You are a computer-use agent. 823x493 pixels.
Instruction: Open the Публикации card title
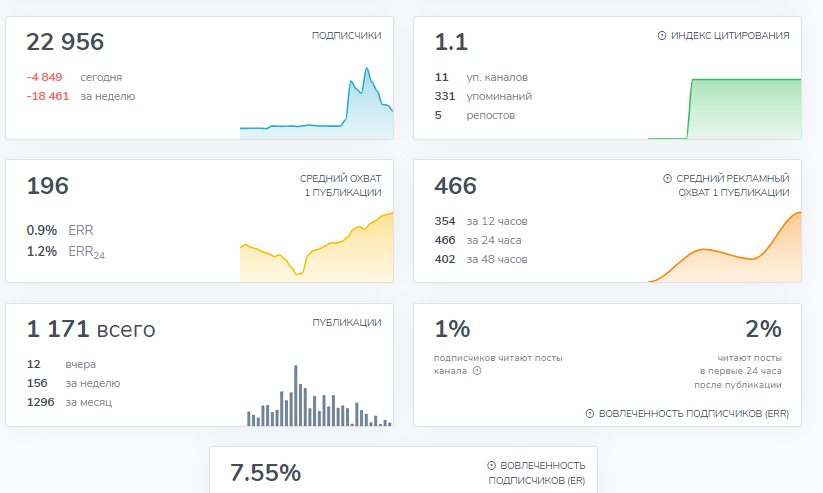coord(347,322)
